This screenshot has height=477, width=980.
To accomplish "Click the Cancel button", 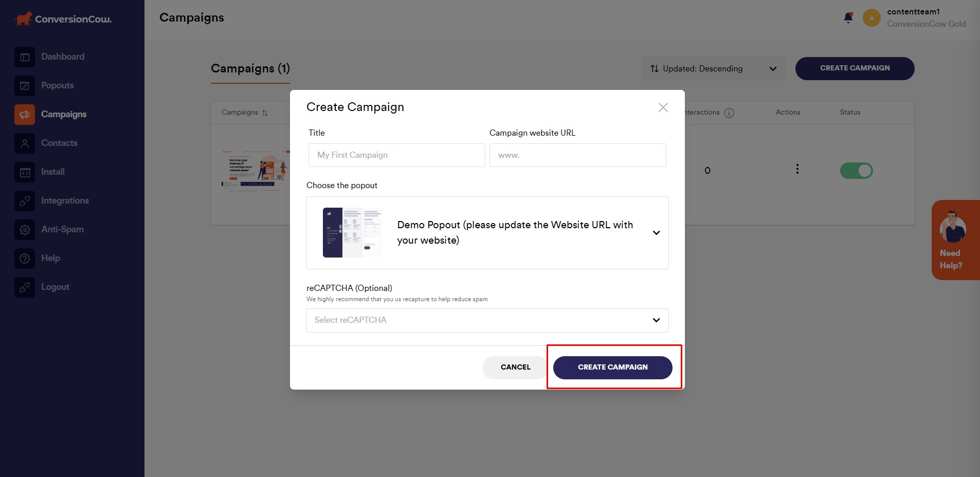I will [515, 368].
